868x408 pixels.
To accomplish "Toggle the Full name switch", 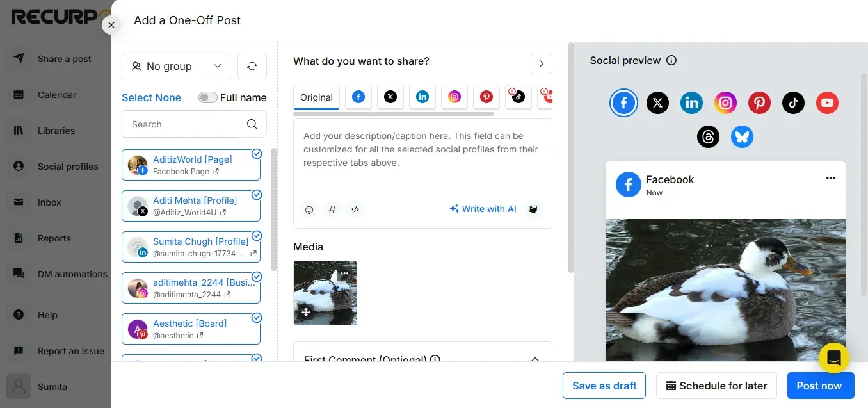I will pyautogui.click(x=207, y=97).
